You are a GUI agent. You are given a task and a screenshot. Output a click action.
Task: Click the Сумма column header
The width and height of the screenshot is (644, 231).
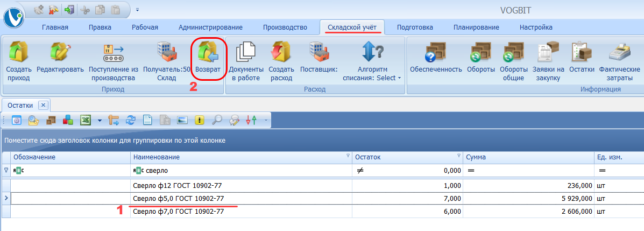tap(528, 157)
